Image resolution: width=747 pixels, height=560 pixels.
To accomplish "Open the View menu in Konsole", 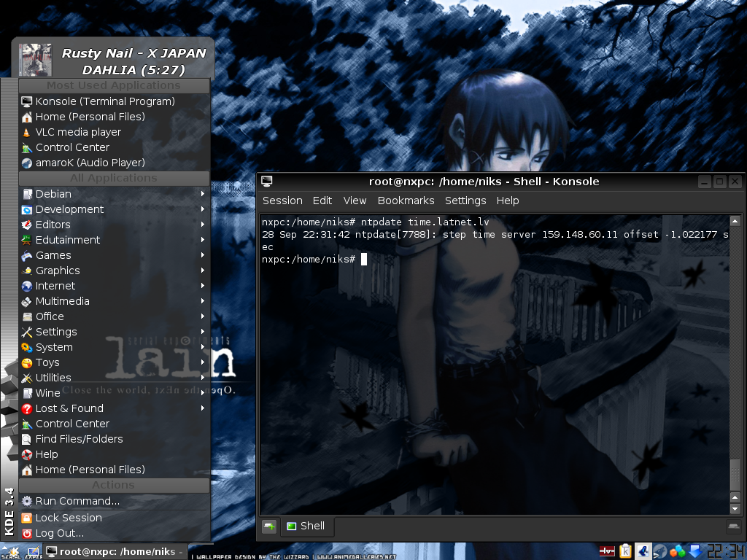I will (355, 201).
